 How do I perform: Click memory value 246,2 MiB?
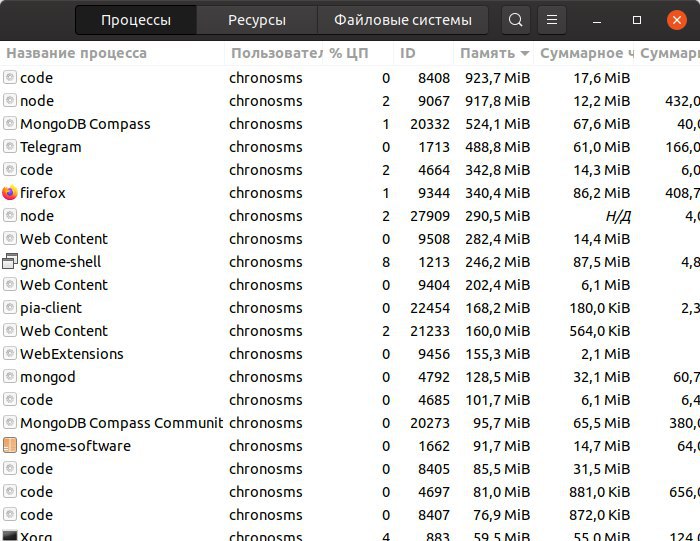tap(497, 262)
